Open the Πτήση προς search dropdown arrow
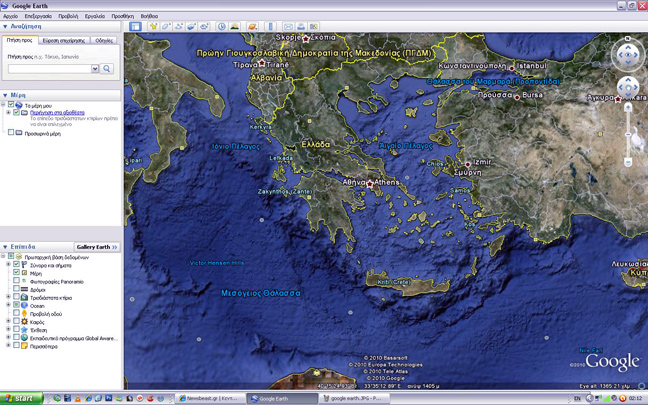648x405 pixels. point(95,69)
